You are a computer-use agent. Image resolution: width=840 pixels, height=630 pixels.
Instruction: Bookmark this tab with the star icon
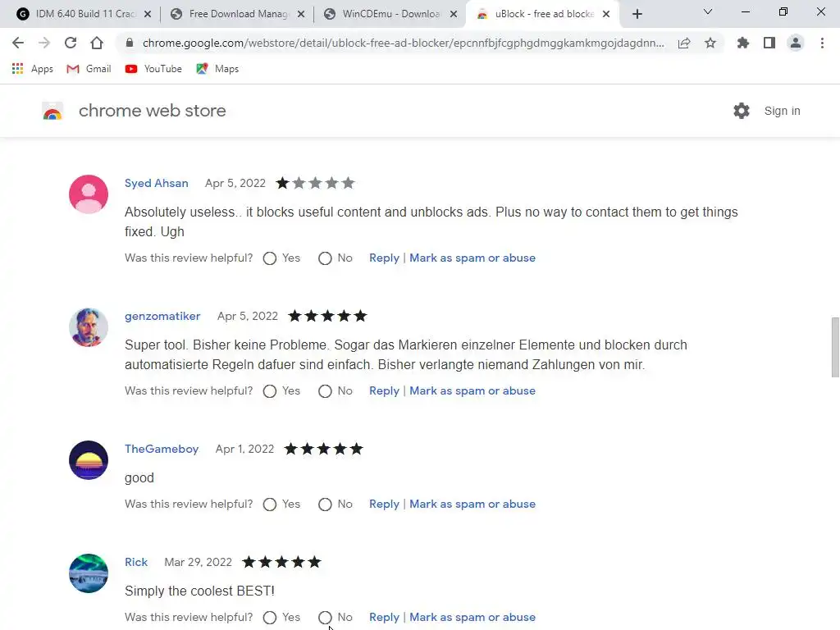pyautogui.click(x=710, y=43)
